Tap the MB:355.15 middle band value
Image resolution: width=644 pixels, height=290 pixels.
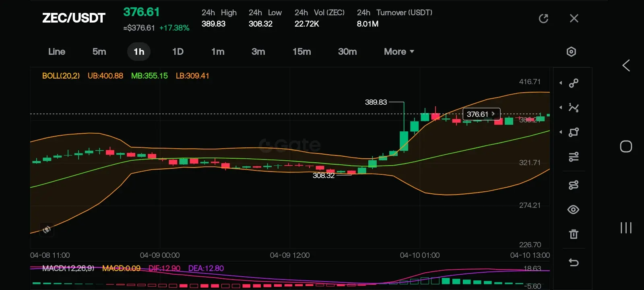point(149,76)
